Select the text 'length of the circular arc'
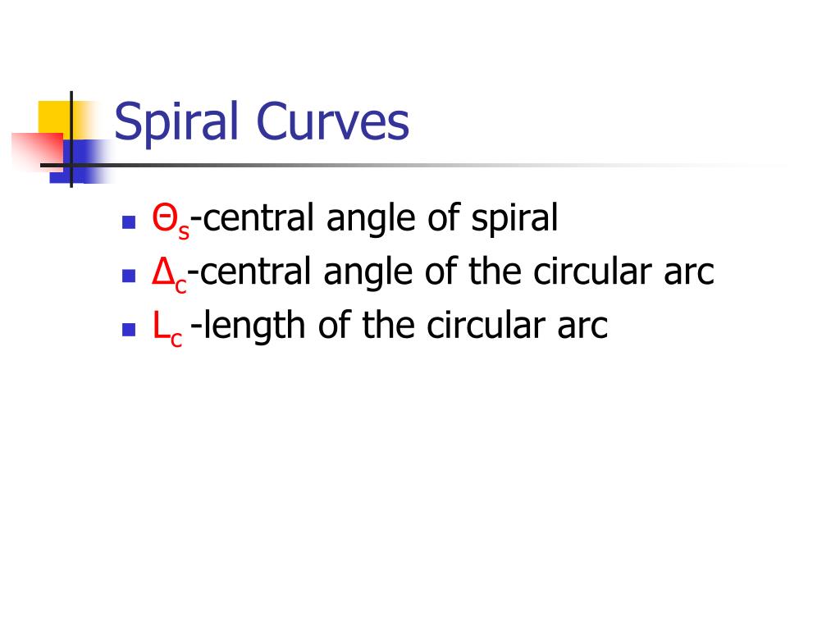 [x=406, y=326]
